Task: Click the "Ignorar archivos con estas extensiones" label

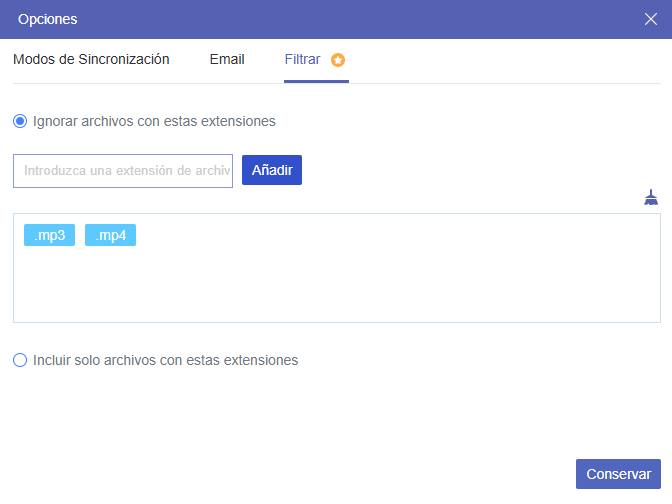Action: 154,121
